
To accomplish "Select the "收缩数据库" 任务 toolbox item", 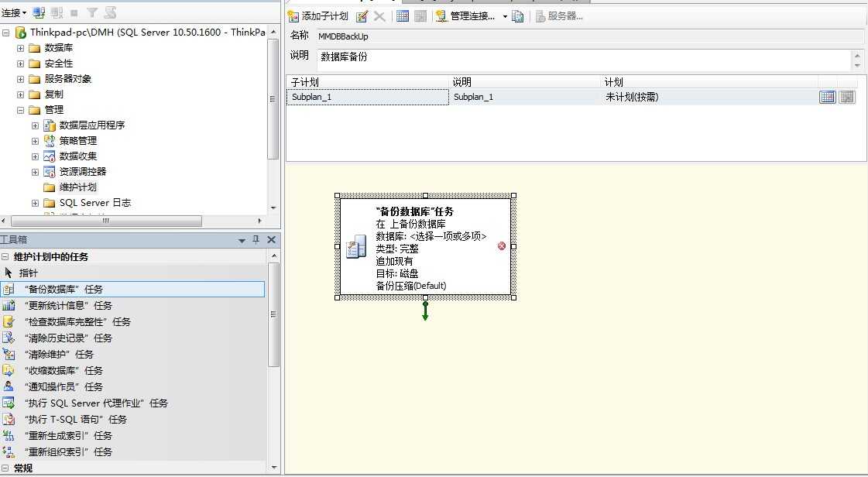I will tap(133, 371).
